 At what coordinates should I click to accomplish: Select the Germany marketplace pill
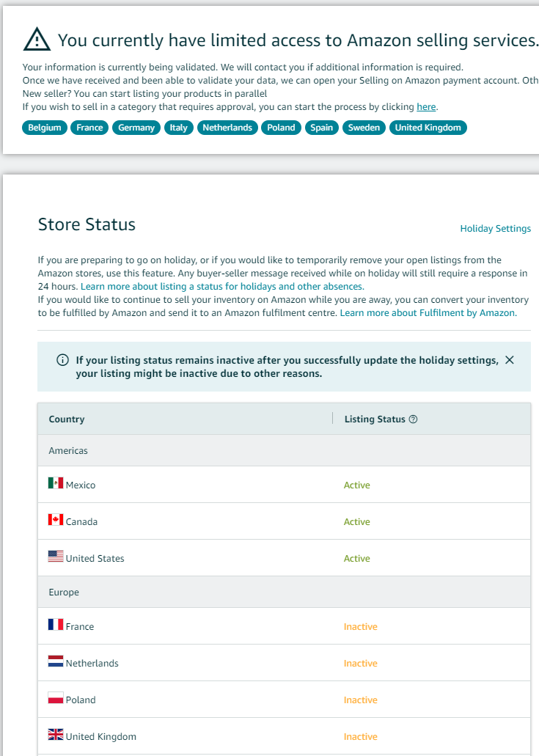coord(136,128)
